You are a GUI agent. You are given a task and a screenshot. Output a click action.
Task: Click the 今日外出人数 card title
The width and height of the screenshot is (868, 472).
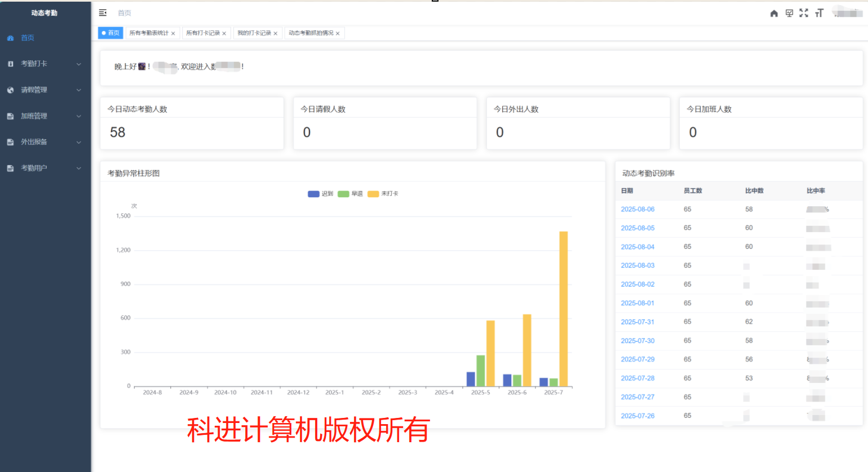516,109
